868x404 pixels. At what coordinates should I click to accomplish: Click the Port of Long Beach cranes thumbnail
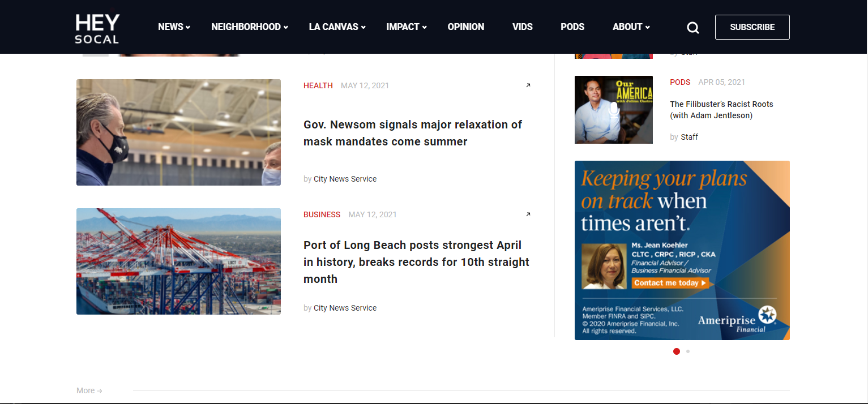coord(178,261)
